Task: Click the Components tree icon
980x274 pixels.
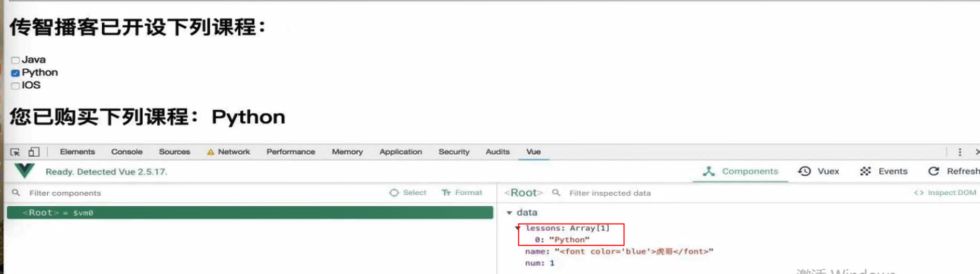Action: [x=709, y=171]
